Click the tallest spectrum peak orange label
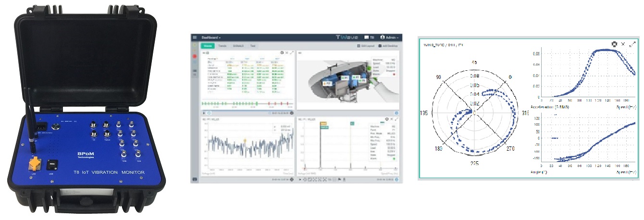The height and width of the screenshot is (220, 644). click(x=323, y=123)
